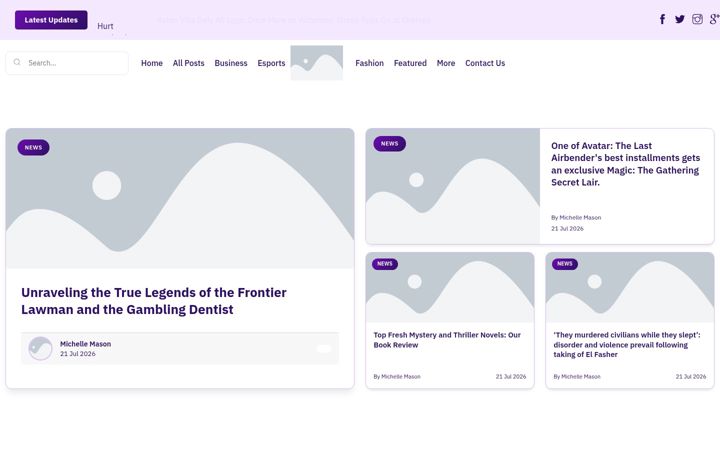Image resolution: width=720 pixels, height=450 pixels.
Task: Click the Avatar article thumbnail image
Action: [453, 186]
